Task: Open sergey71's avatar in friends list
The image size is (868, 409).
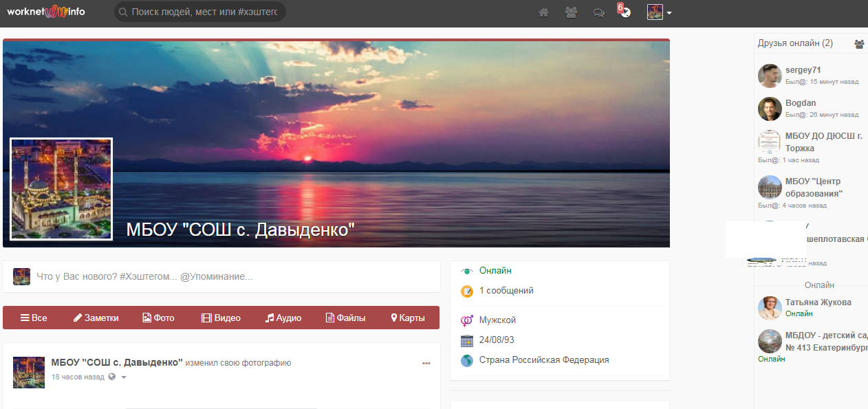Action: 770,76
